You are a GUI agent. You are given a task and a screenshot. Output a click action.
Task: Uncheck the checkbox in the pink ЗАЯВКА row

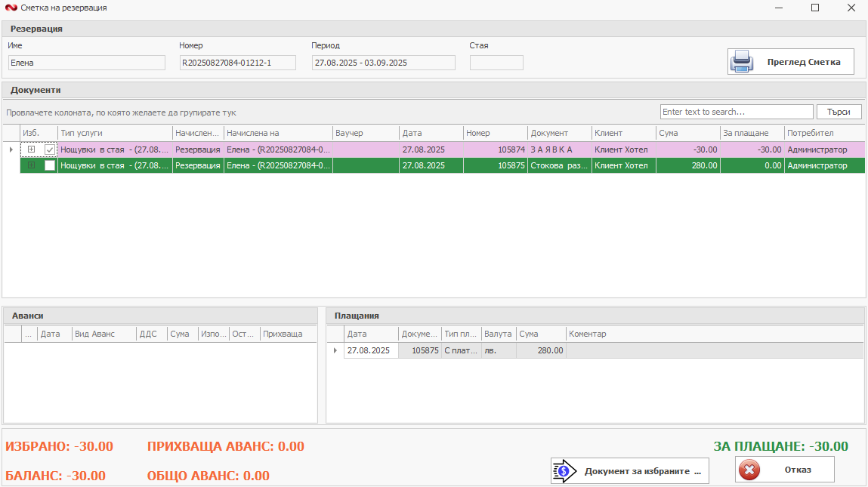(x=50, y=149)
